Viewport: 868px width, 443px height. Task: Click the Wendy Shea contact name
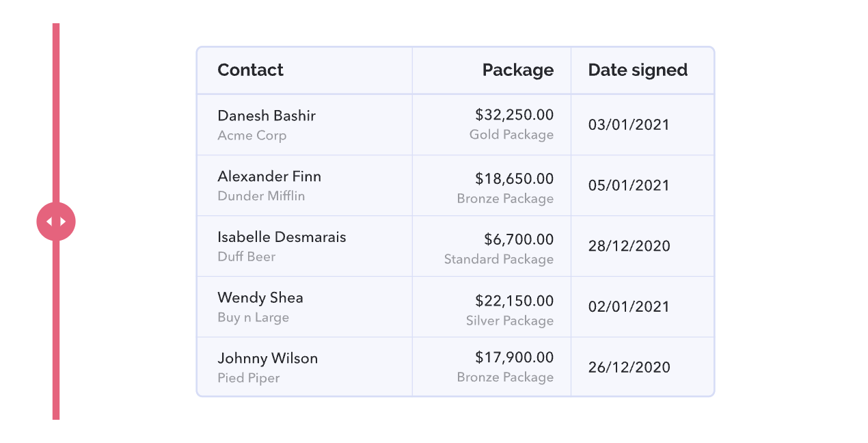click(x=260, y=298)
